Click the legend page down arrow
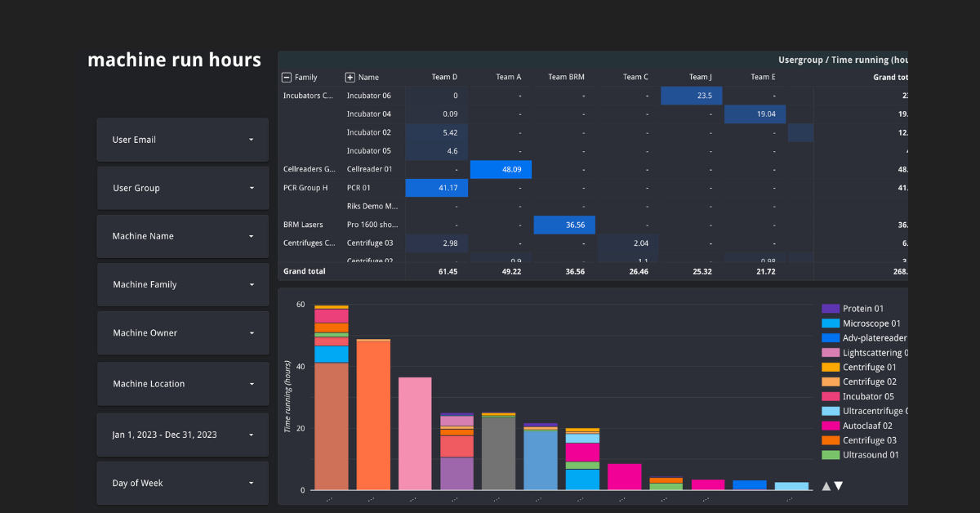The height and width of the screenshot is (513, 980). click(838, 486)
